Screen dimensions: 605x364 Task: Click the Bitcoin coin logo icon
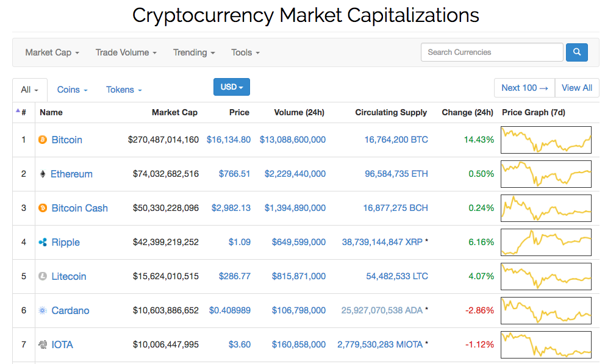point(43,140)
